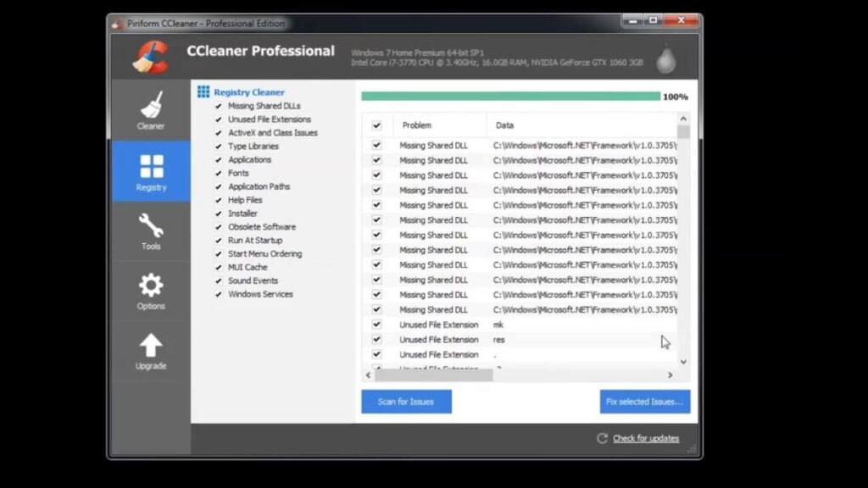Open the Options section
The height and width of the screenshot is (488, 868).
click(x=150, y=290)
